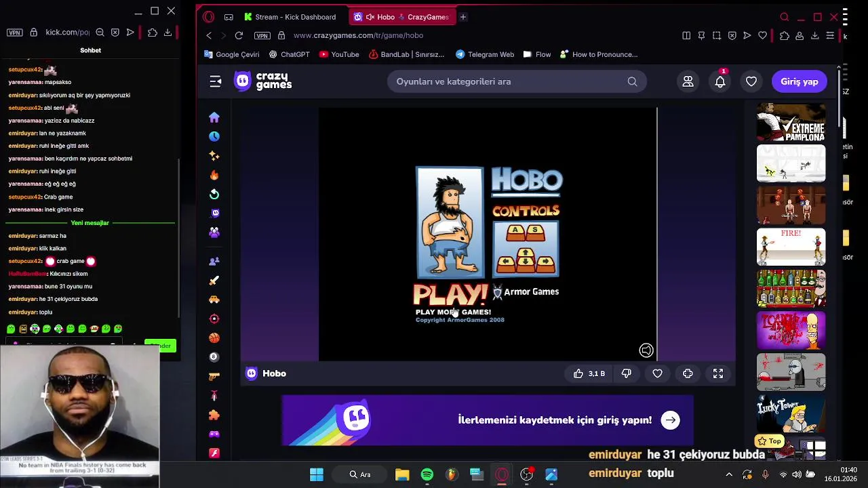Go back in the CrazyGames browser window

(209, 35)
